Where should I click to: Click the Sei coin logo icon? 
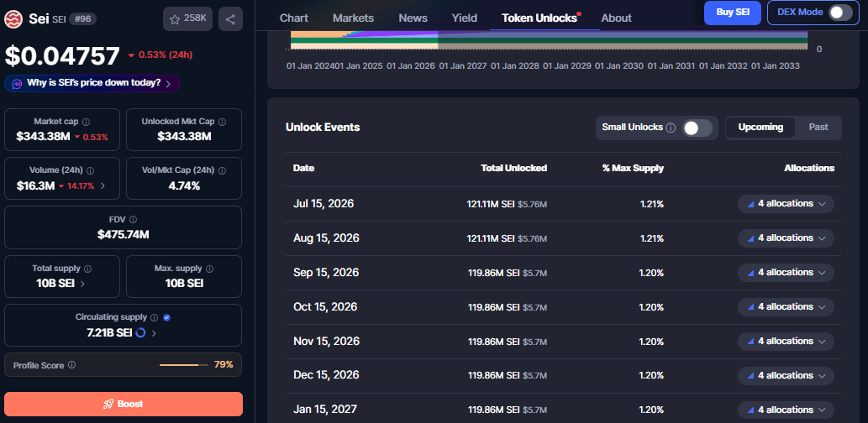(x=13, y=19)
